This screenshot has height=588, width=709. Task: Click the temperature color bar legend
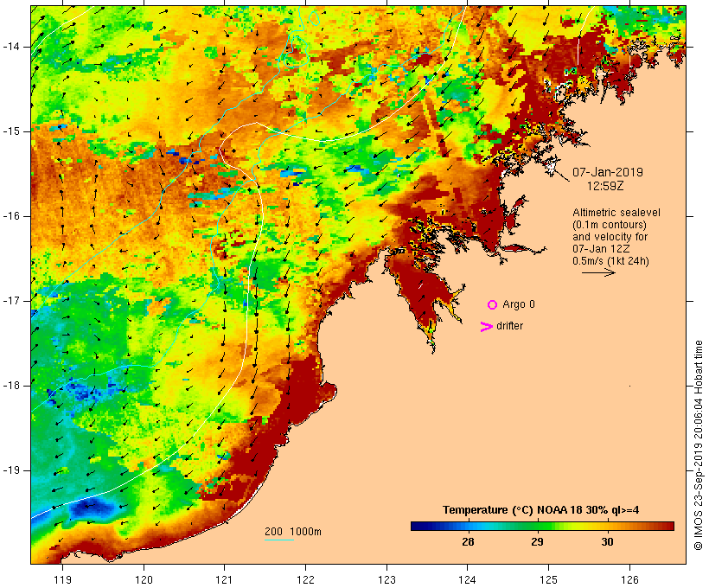coord(542,526)
